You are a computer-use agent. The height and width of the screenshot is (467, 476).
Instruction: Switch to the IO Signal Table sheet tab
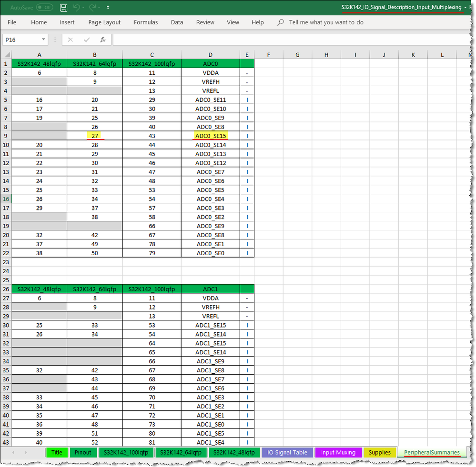[x=287, y=452]
